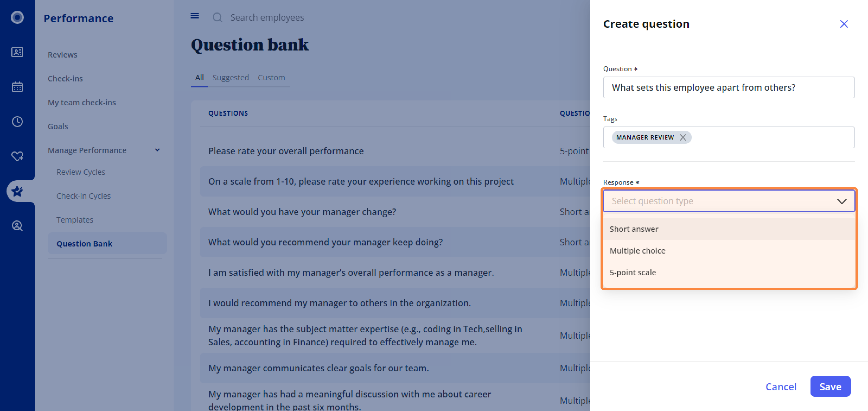
Task: Click the QUESTIONS column header
Action: coord(228,113)
